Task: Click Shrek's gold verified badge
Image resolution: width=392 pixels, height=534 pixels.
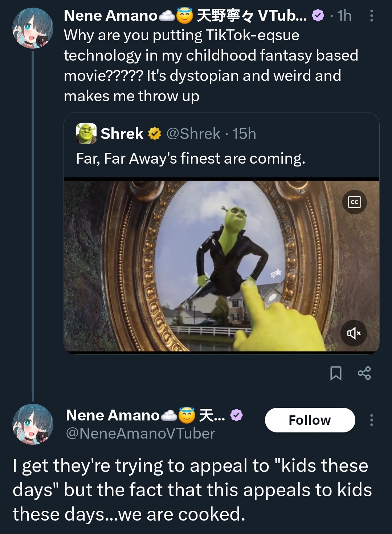Action: click(x=155, y=134)
